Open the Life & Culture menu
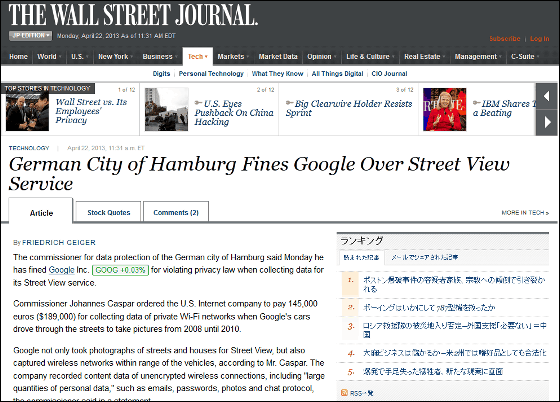This screenshot has width=560, height=402. [370, 56]
